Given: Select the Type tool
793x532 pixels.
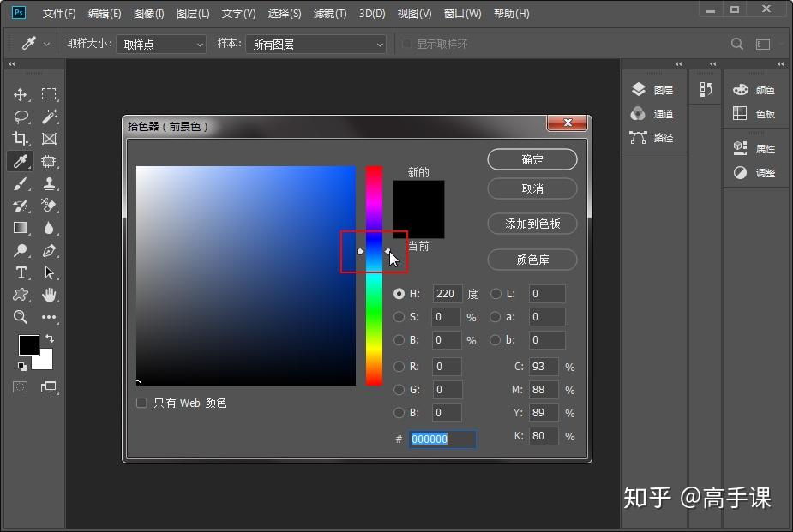Looking at the screenshot, I should click(21, 272).
